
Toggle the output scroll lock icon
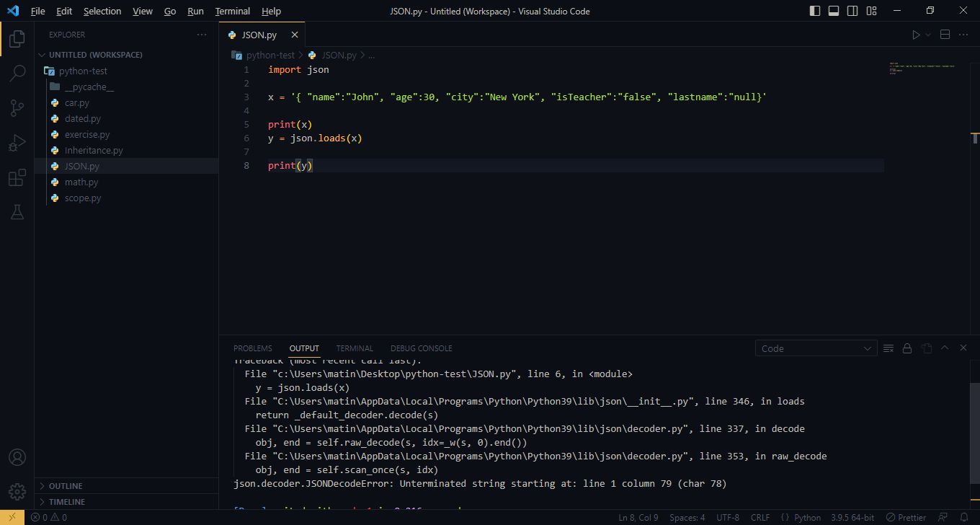coord(907,348)
